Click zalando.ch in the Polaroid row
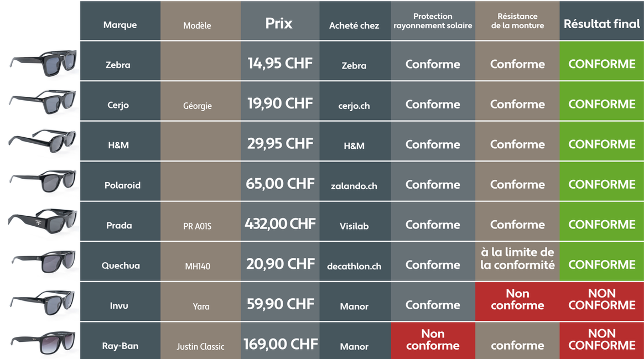The height and width of the screenshot is (359, 644). point(354,186)
